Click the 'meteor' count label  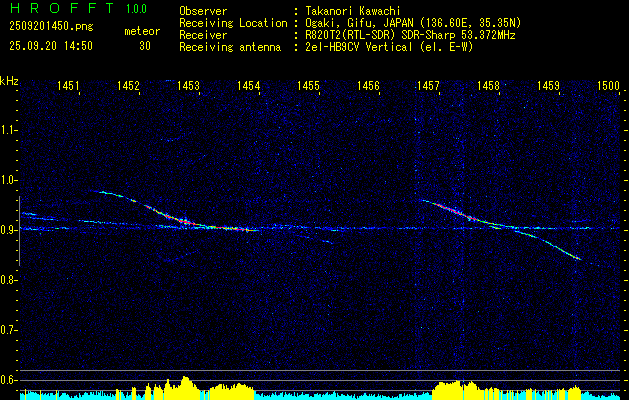tap(142, 31)
